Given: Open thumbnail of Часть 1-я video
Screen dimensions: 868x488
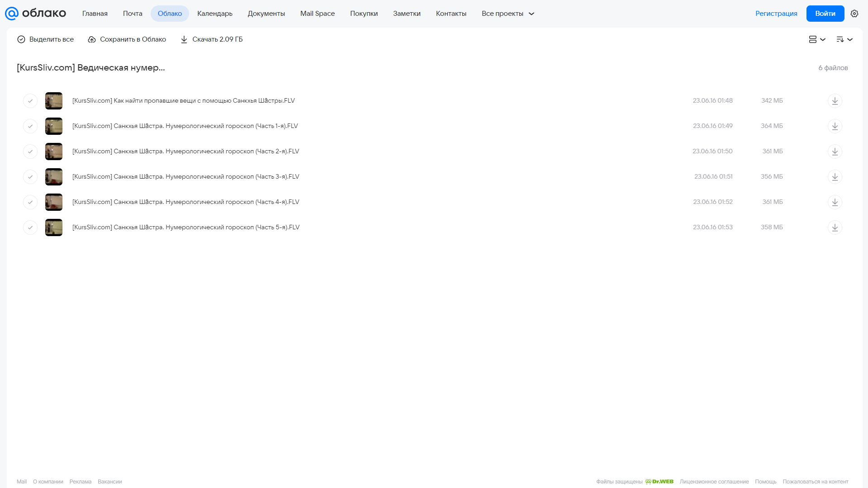Looking at the screenshot, I should tap(54, 126).
